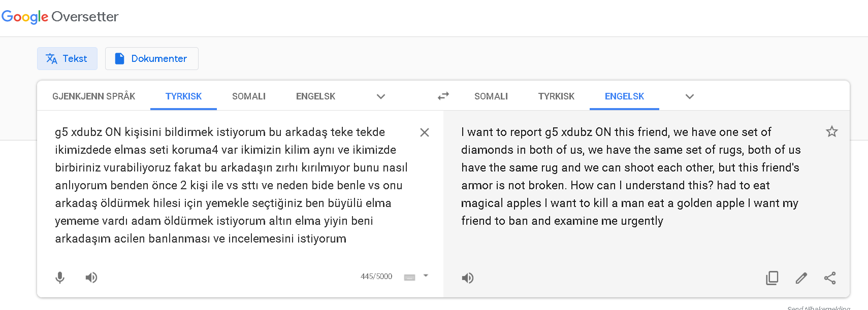
Task: Open the keyboard options dropdown arrow
Action: [426, 276]
